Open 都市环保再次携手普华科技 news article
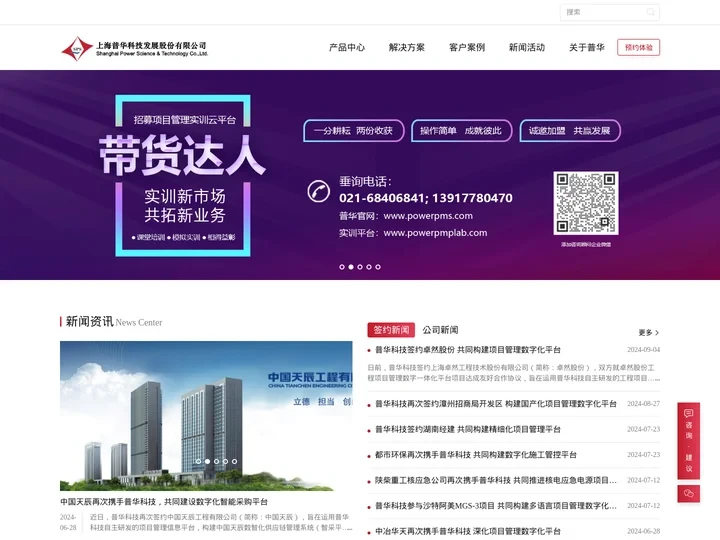 (x=475, y=455)
